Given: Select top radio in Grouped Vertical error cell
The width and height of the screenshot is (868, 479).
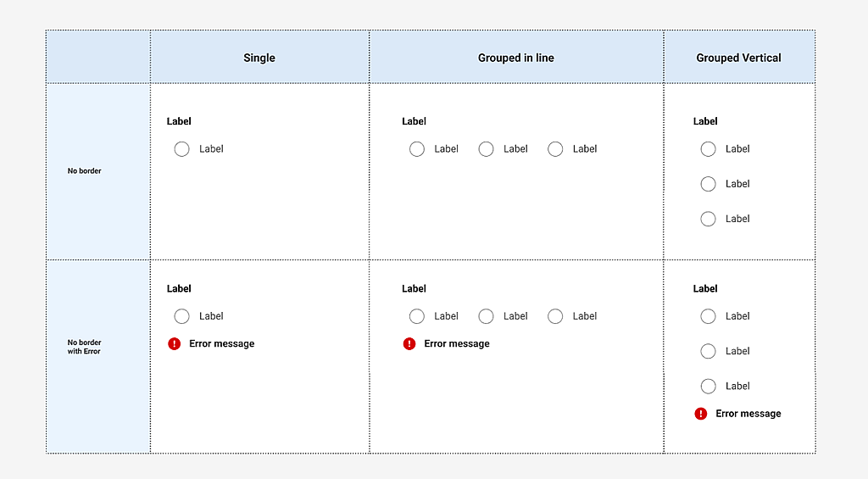Looking at the screenshot, I should [x=709, y=316].
